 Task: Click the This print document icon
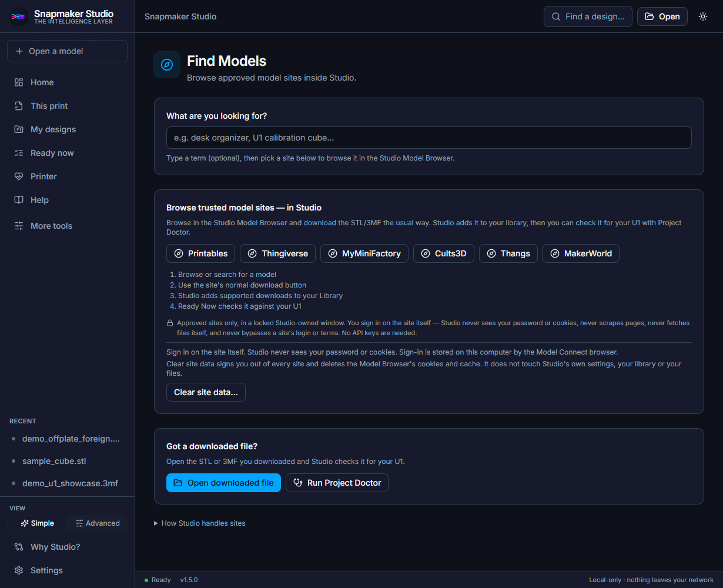pos(19,106)
